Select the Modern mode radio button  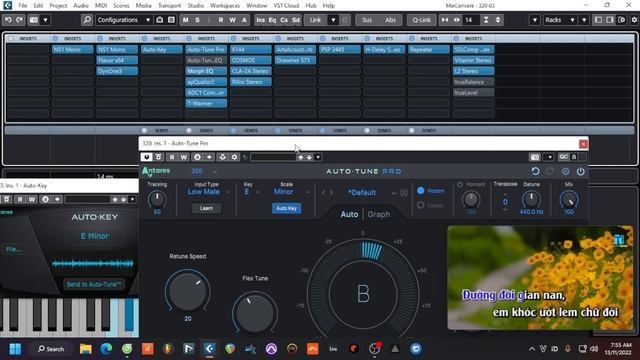(421, 191)
